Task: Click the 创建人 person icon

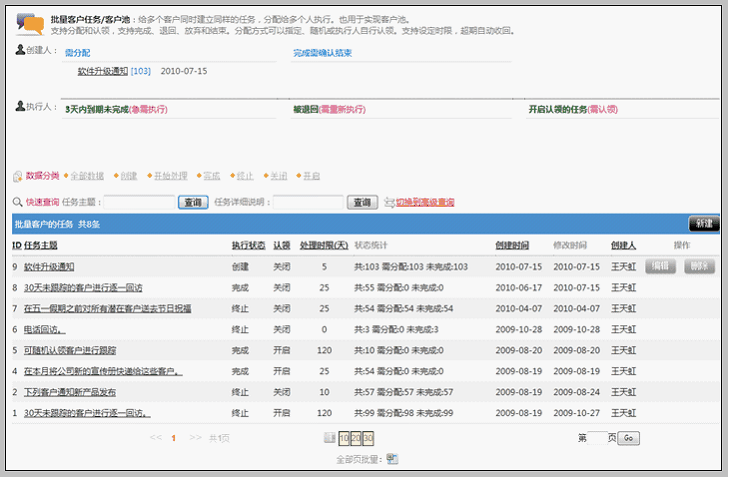Action: click(x=20, y=50)
